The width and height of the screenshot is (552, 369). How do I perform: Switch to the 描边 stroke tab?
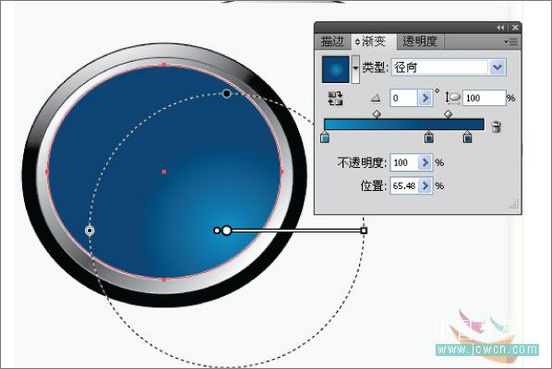click(333, 42)
